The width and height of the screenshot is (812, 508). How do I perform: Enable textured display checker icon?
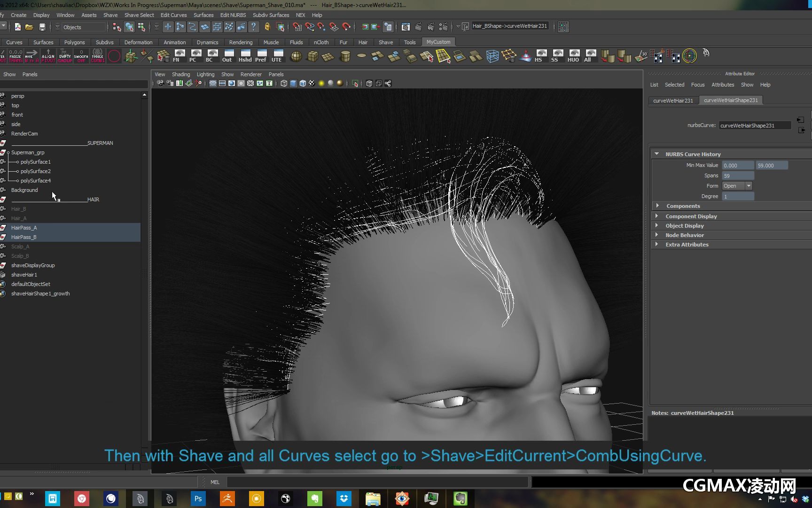point(312,83)
